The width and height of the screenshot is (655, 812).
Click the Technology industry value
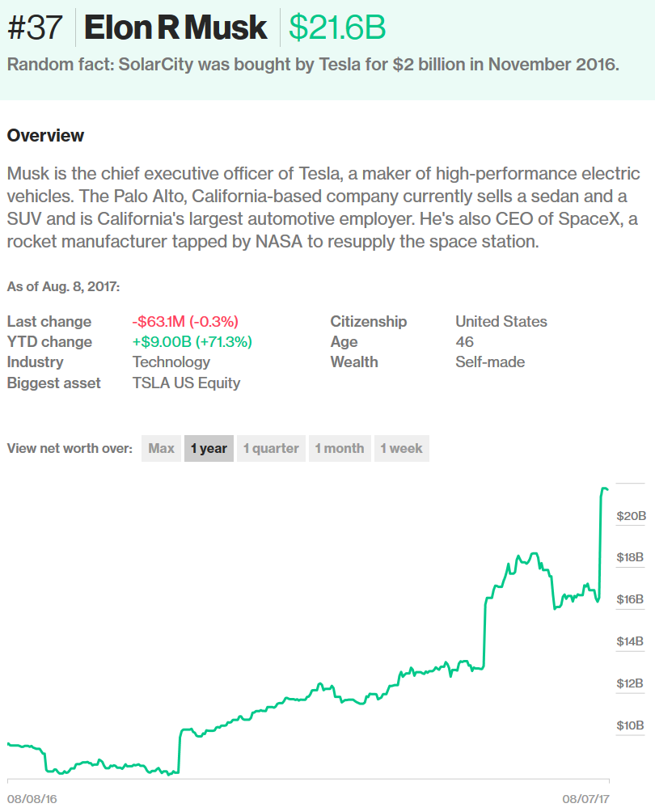pos(171,362)
